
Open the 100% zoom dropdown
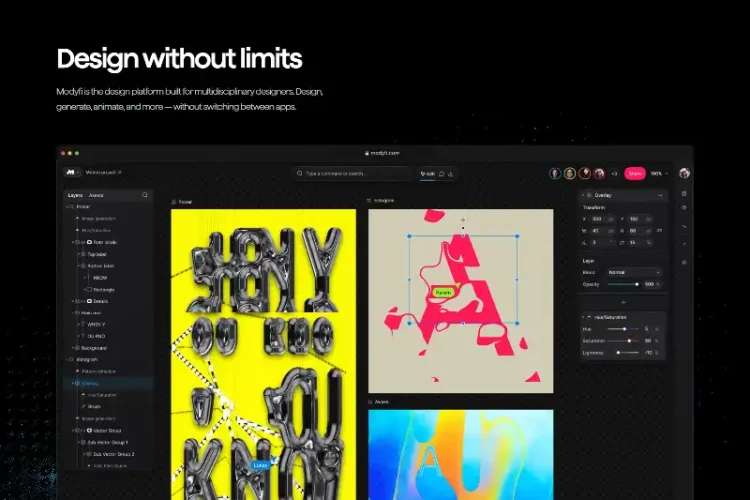pos(659,173)
